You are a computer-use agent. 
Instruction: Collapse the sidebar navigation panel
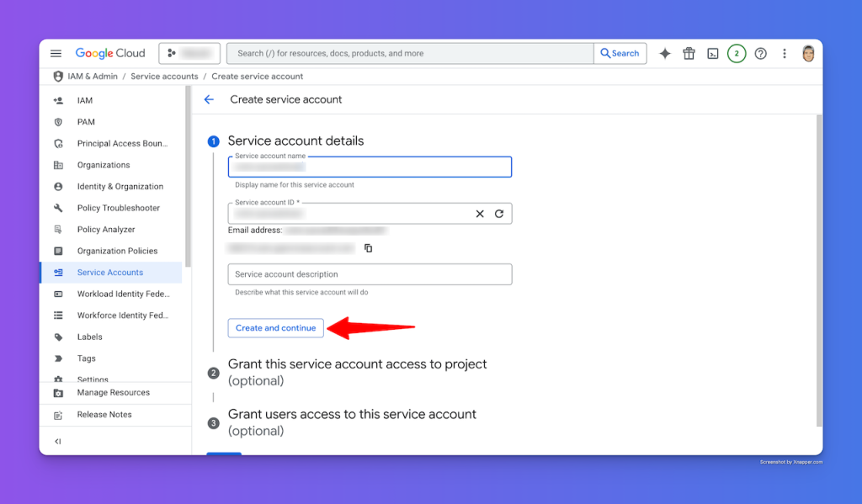pos(58,442)
